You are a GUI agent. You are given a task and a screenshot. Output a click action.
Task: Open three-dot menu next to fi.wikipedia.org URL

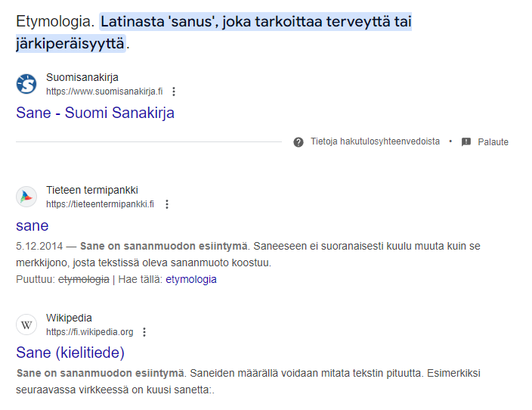click(144, 332)
